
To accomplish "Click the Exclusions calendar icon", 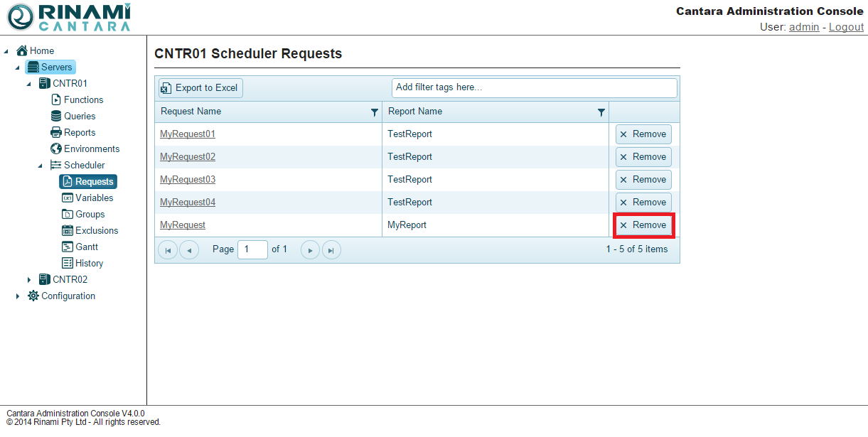I will tap(68, 231).
